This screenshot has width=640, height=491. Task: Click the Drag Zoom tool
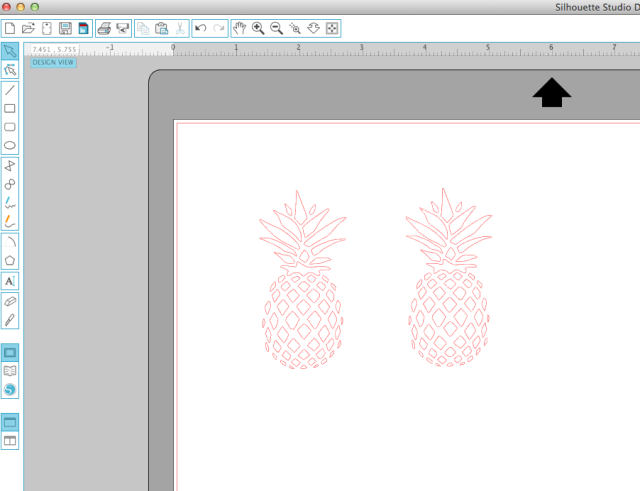(x=313, y=28)
